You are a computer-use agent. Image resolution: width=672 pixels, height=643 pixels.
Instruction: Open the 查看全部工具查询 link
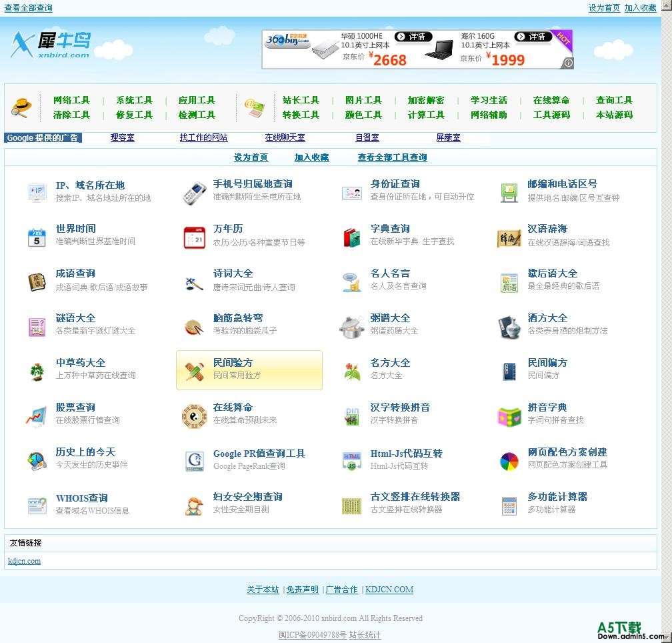[x=392, y=157]
